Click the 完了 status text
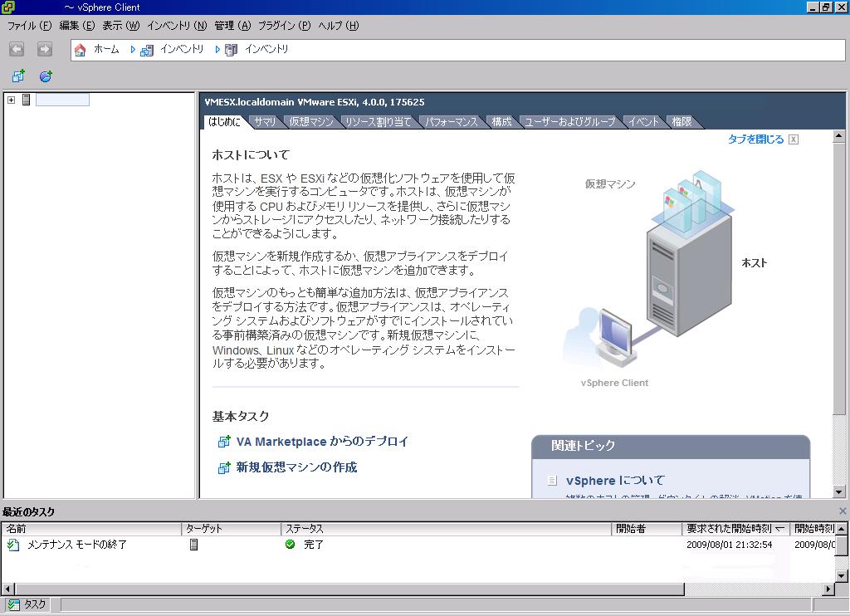 313,545
